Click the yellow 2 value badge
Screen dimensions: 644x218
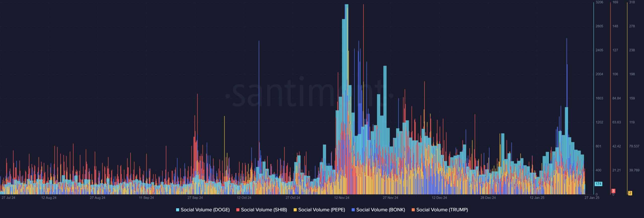(630, 193)
